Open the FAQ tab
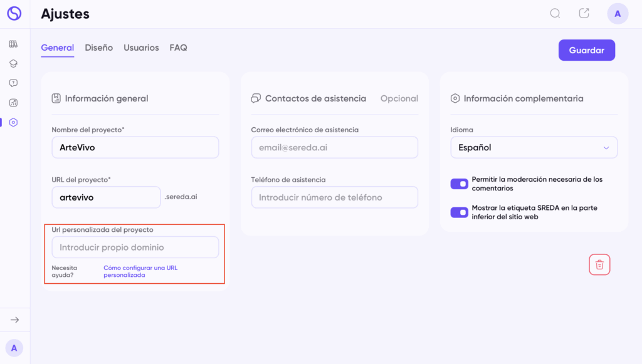Image resolution: width=642 pixels, height=364 pixels. [178, 48]
